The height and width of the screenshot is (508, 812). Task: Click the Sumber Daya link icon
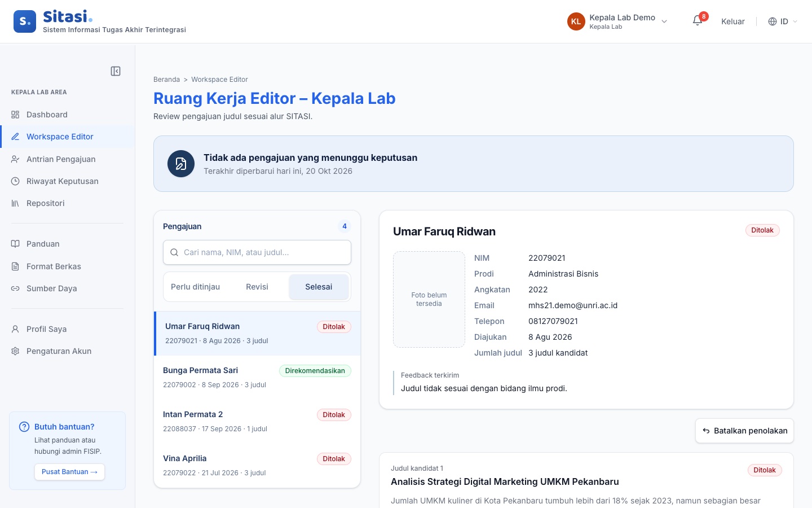click(15, 288)
